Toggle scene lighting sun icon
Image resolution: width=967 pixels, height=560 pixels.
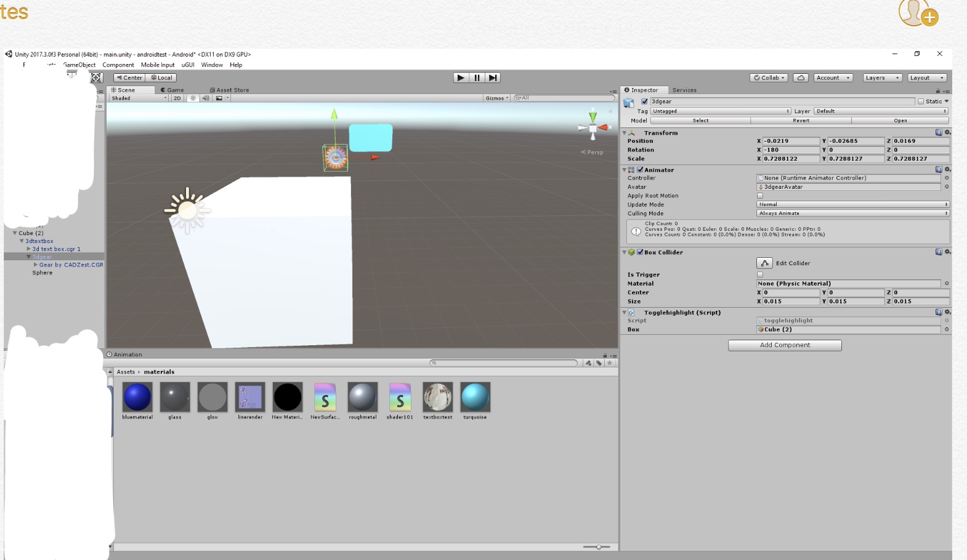point(193,98)
